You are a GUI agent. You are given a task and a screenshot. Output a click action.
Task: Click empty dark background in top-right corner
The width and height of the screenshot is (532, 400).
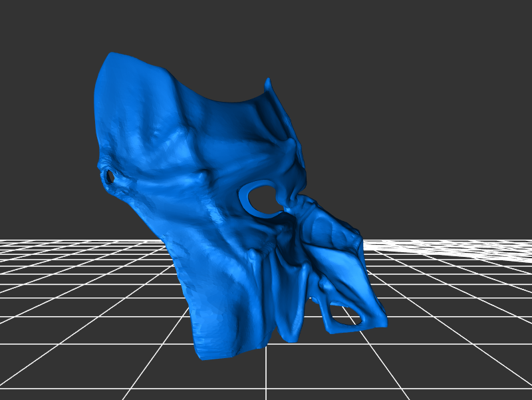(479, 40)
